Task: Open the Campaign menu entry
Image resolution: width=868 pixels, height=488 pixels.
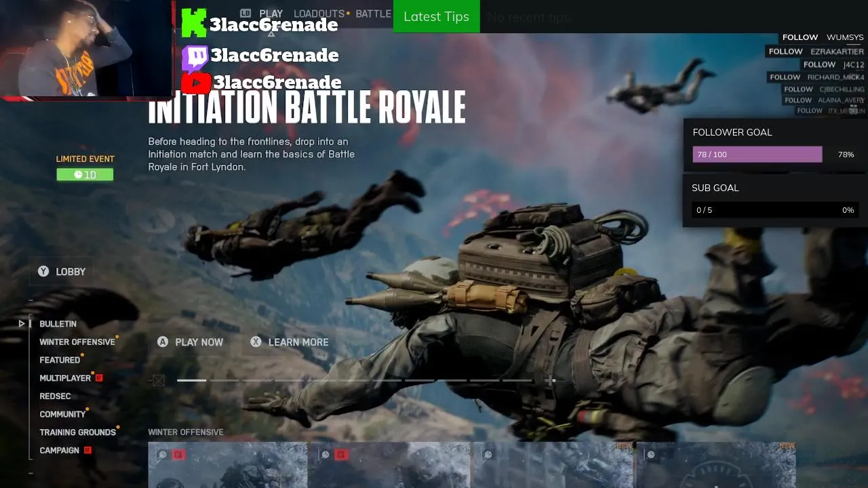Action: pos(60,450)
